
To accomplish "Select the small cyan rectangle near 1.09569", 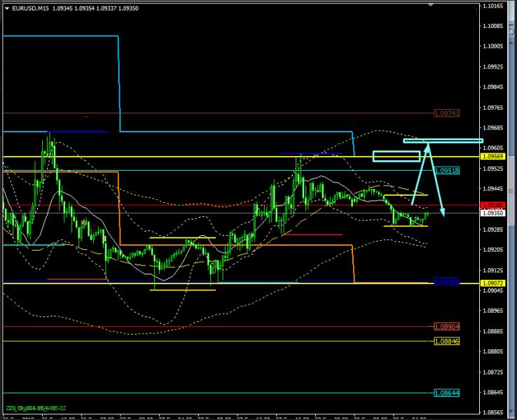I will point(396,156).
